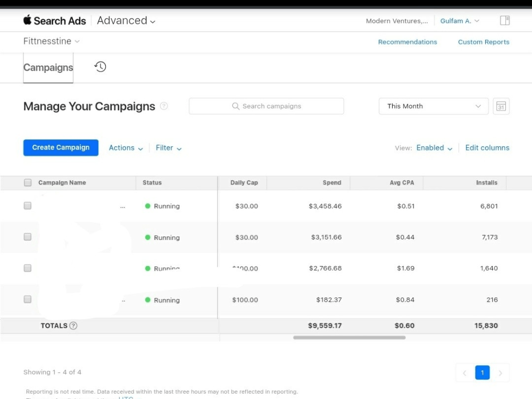This screenshot has height=399, width=532.
Task: Open the change history clock icon
Action: 100,66
